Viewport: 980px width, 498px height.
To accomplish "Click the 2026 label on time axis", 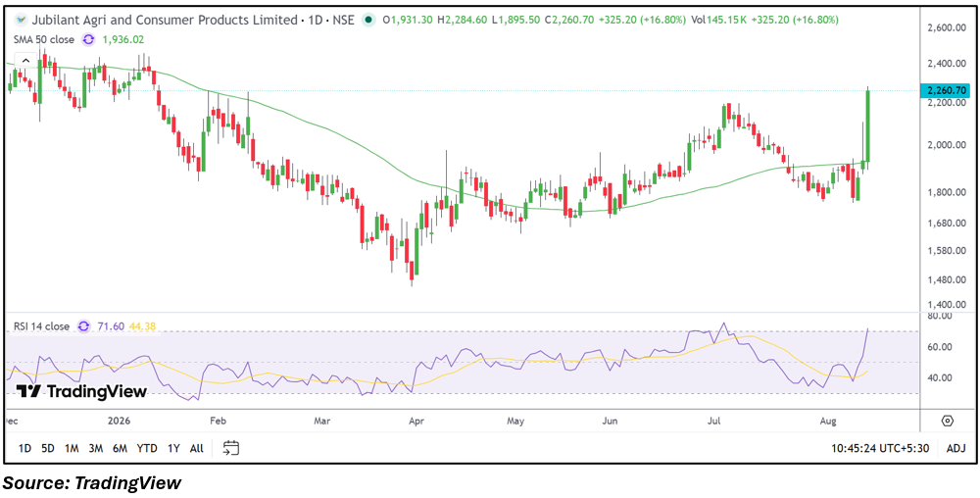I will tap(117, 421).
